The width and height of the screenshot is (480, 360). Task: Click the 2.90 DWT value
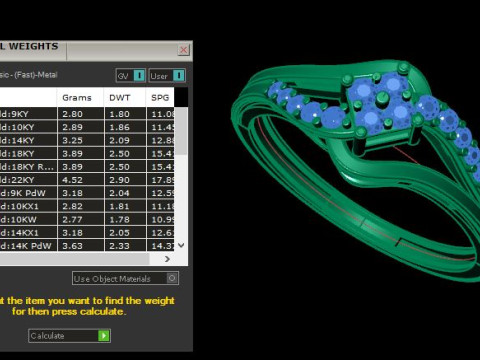click(x=119, y=180)
